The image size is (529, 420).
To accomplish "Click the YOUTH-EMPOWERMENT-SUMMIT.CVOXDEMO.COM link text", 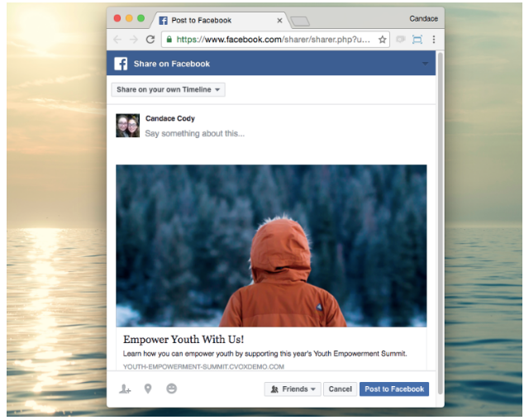I will click(203, 367).
